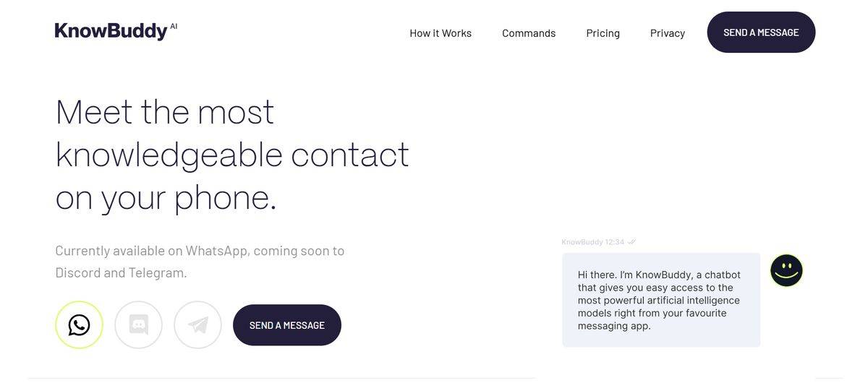Open the Pricing menu item
868x383 pixels.
(x=603, y=33)
